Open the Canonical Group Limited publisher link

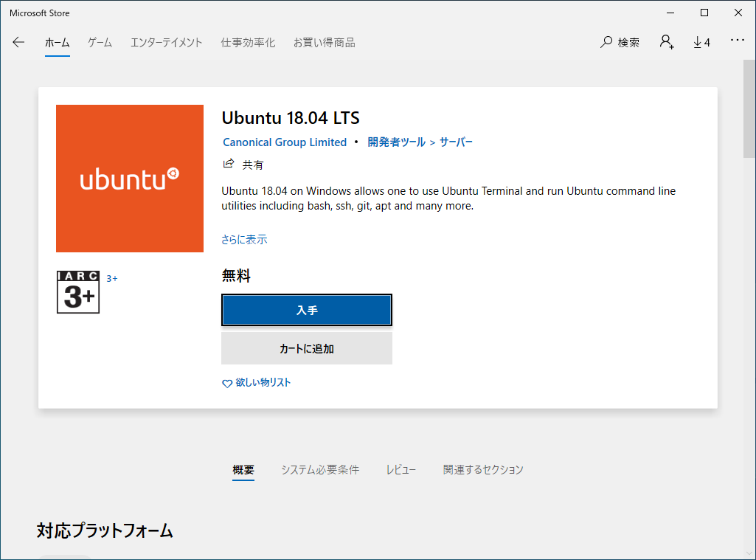[285, 142]
